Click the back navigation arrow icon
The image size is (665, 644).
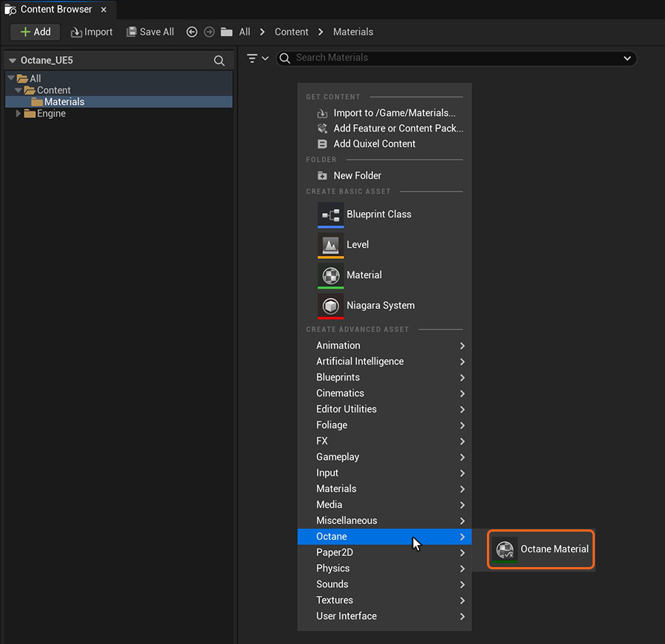(x=191, y=32)
